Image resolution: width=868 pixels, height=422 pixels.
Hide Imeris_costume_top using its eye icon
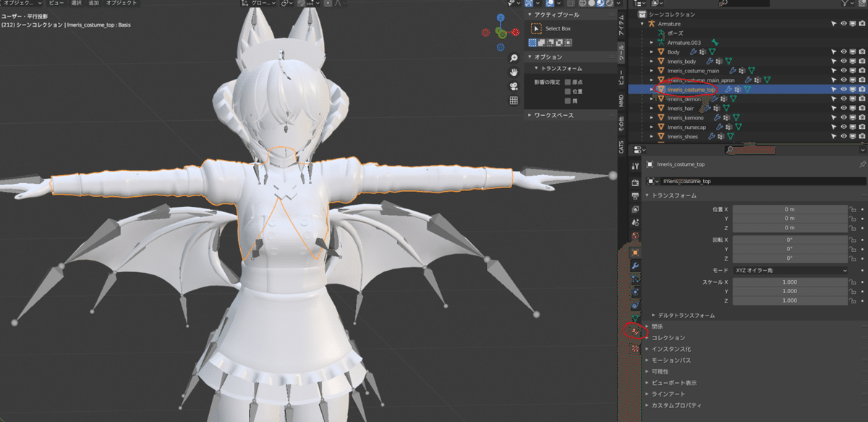pyautogui.click(x=843, y=89)
